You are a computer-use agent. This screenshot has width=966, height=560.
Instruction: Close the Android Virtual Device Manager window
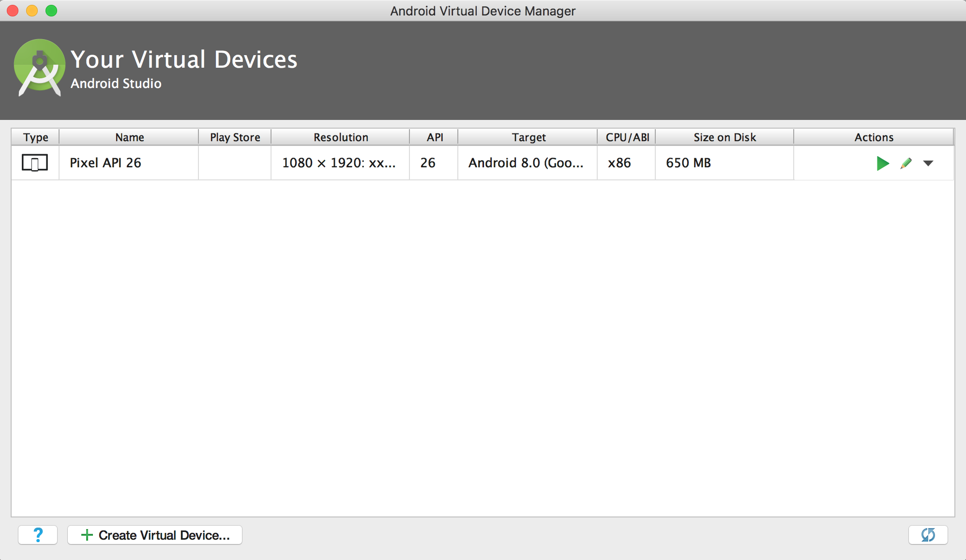coord(13,11)
